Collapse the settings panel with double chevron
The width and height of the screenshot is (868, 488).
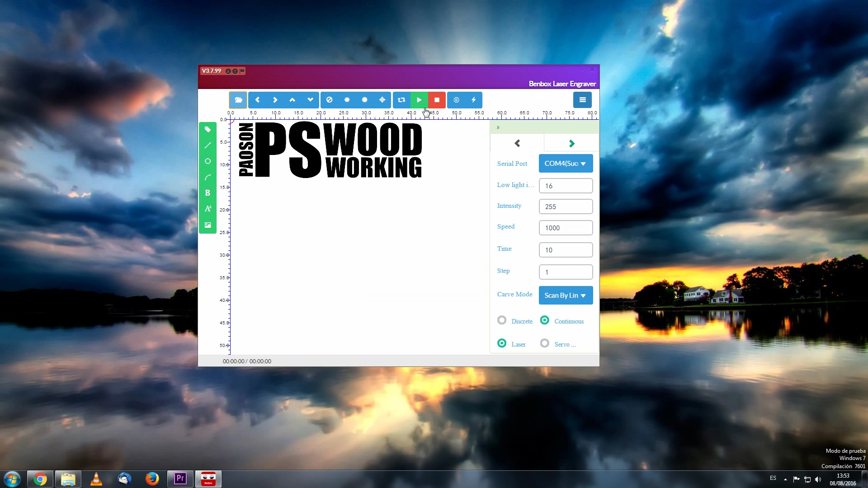coord(498,127)
